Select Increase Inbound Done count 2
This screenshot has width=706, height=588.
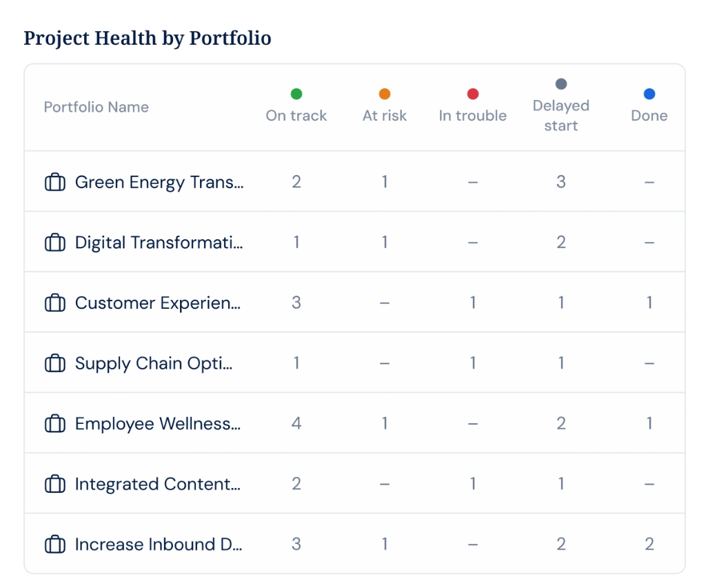pos(649,544)
